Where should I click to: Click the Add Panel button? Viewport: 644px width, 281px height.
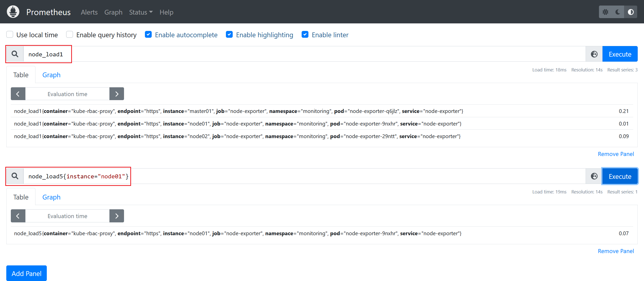point(26,273)
